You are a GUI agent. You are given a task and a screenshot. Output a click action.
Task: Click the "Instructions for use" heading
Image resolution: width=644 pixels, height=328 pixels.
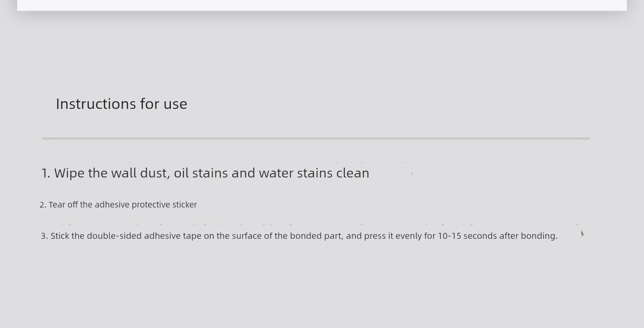tap(122, 104)
